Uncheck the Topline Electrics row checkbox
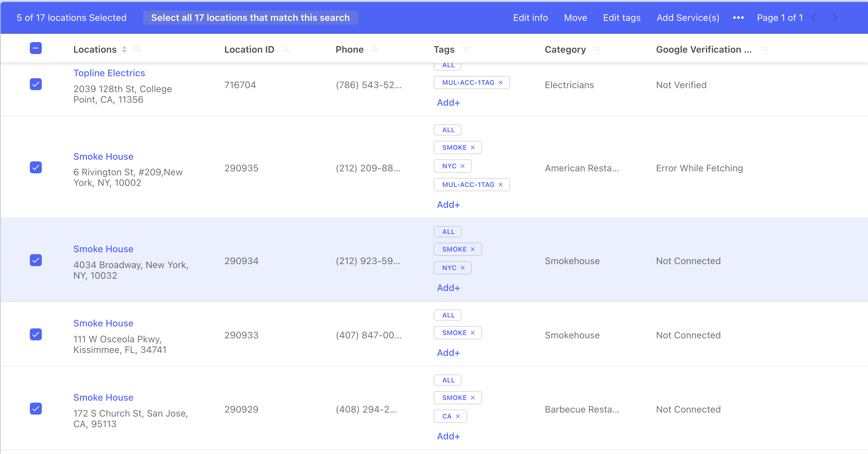868x454 pixels. [x=36, y=84]
